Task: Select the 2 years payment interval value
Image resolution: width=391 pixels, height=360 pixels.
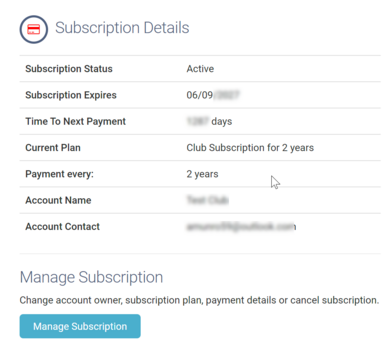Action: (202, 174)
